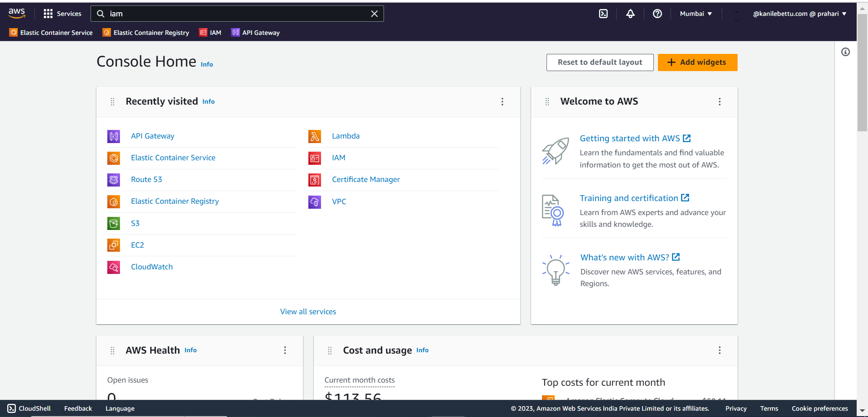Image resolution: width=868 pixels, height=417 pixels.
Task: Click the API Gateway service icon in list
Action: point(114,136)
